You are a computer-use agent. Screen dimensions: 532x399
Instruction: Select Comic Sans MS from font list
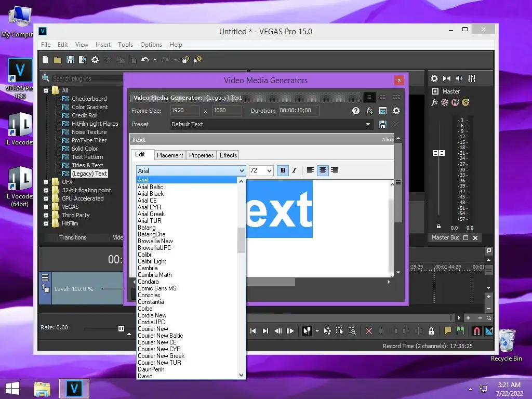[x=157, y=288]
